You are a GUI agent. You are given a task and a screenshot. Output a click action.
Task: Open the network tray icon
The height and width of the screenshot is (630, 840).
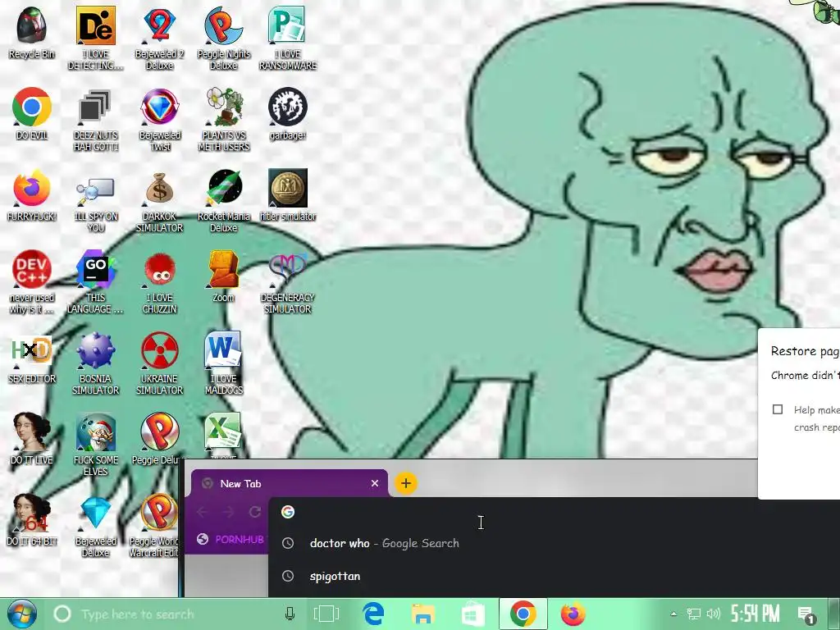point(694,614)
